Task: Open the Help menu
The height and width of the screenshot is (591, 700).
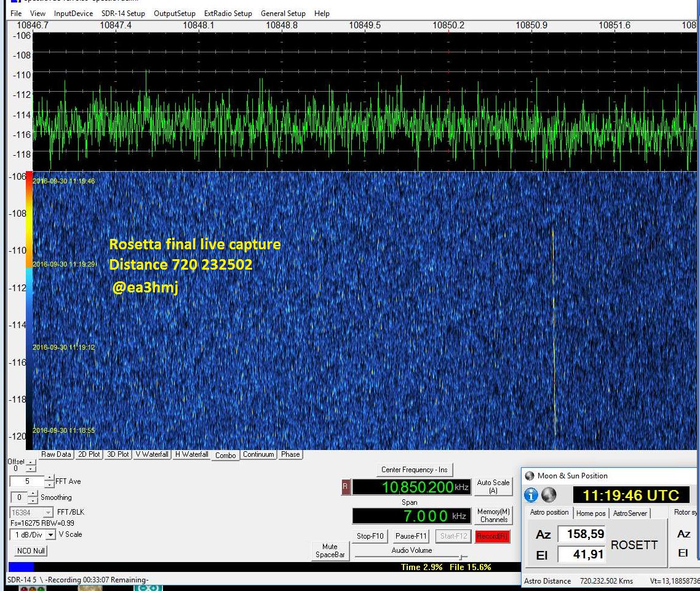Action: [x=322, y=14]
